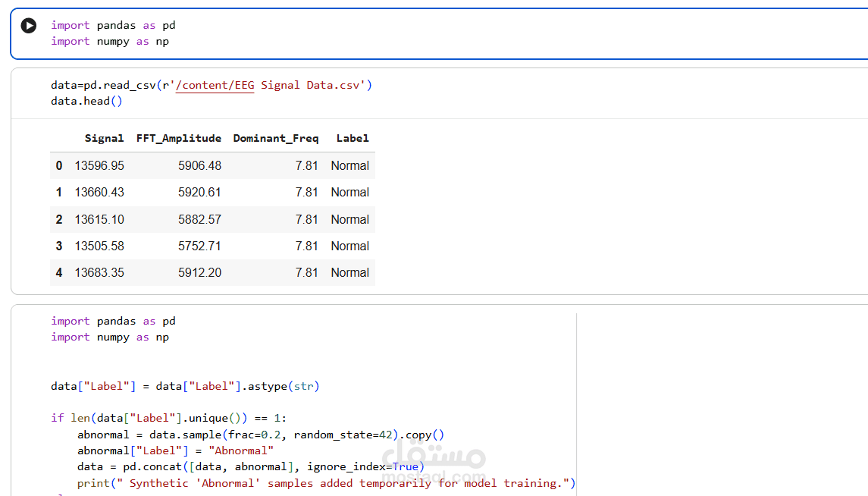The height and width of the screenshot is (496, 868).
Task: Run the first code cell
Action: click(x=29, y=26)
